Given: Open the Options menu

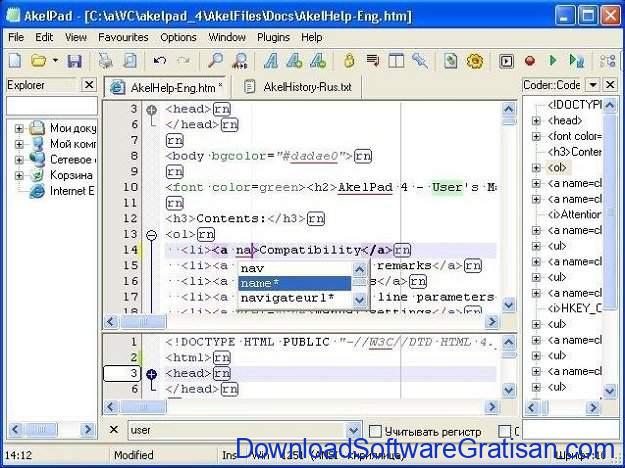Looking at the screenshot, I should [178, 37].
